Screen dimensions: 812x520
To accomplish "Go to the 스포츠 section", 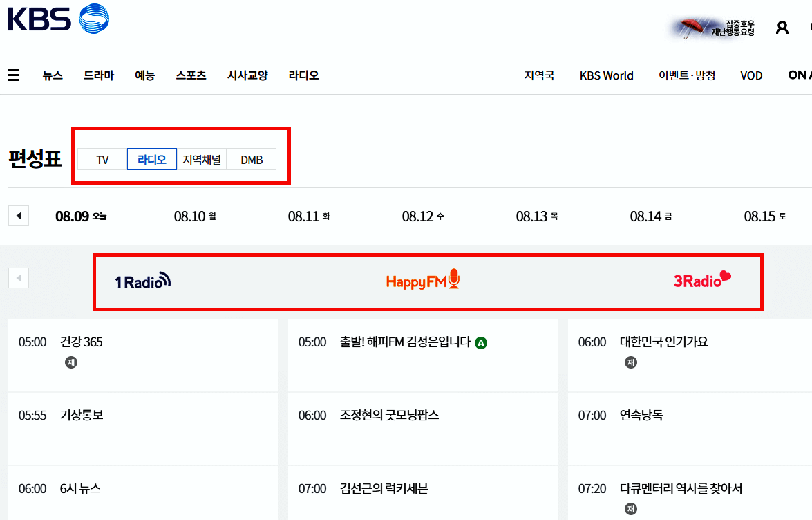I will point(191,75).
